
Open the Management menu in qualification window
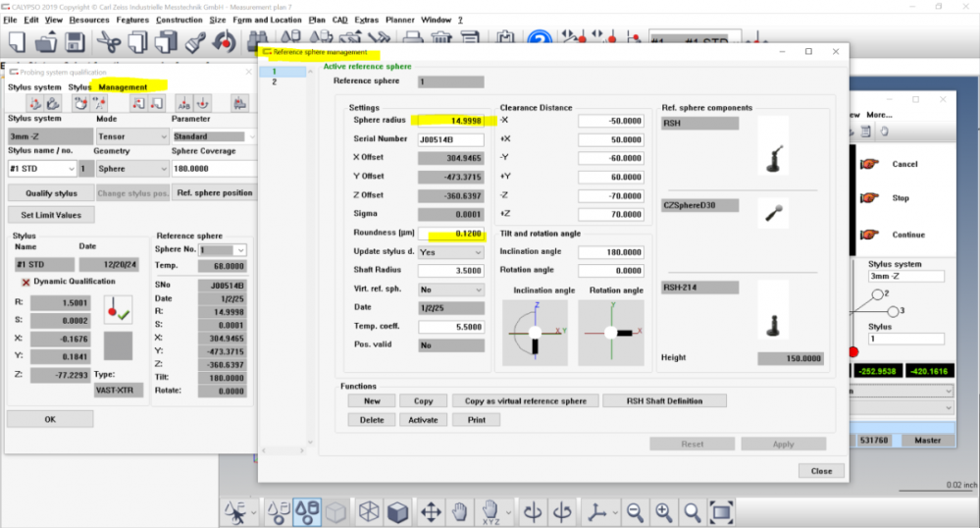(x=123, y=87)
